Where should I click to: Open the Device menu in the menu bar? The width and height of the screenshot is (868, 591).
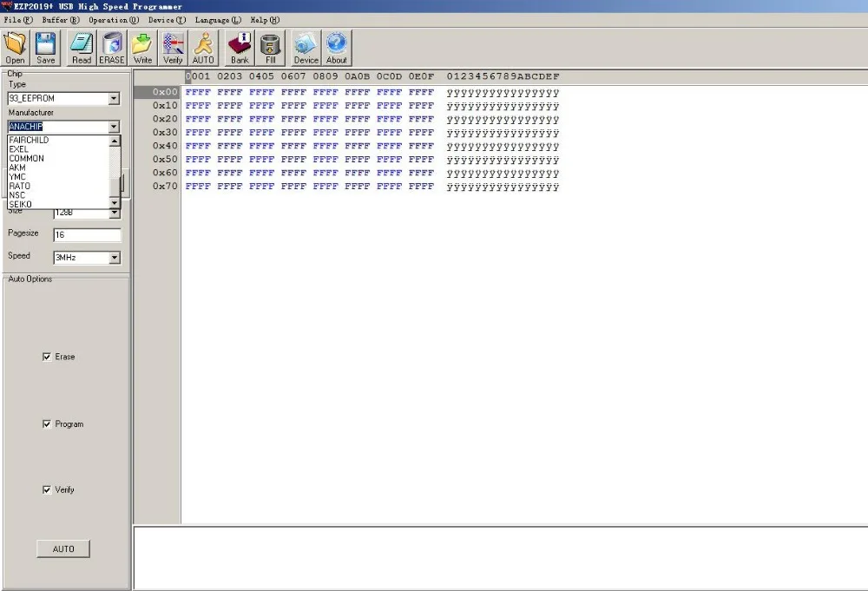point(168,20)
